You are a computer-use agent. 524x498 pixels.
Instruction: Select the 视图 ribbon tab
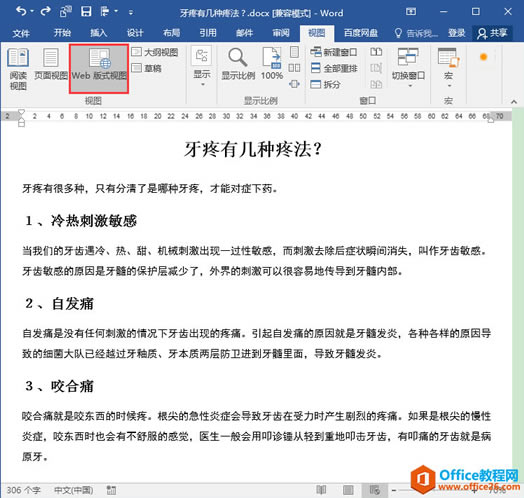(316, 33)
